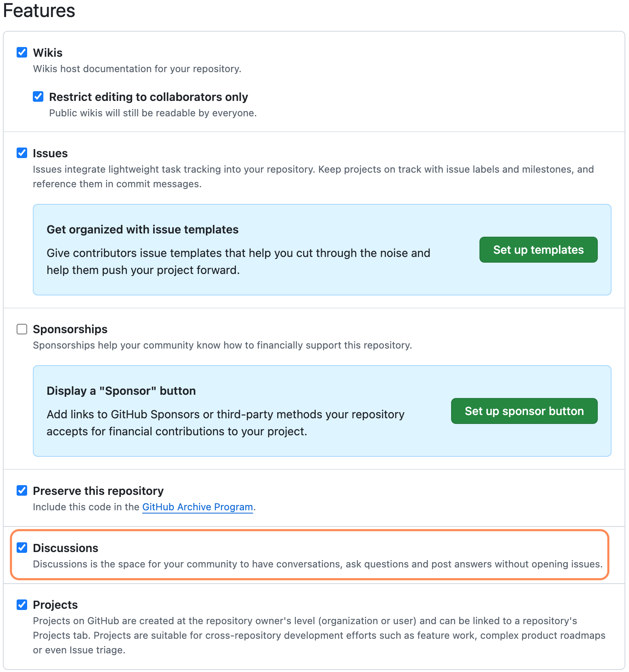Click the bold Wikis label text
This screenshot has width=629, height=672.
pos(48,53)
